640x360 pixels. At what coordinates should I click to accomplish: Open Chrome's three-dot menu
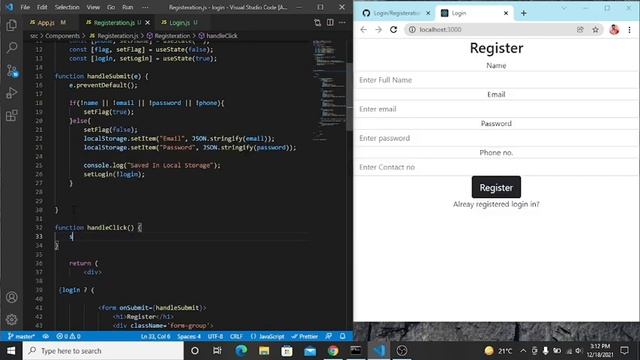[x=629, y=29]
